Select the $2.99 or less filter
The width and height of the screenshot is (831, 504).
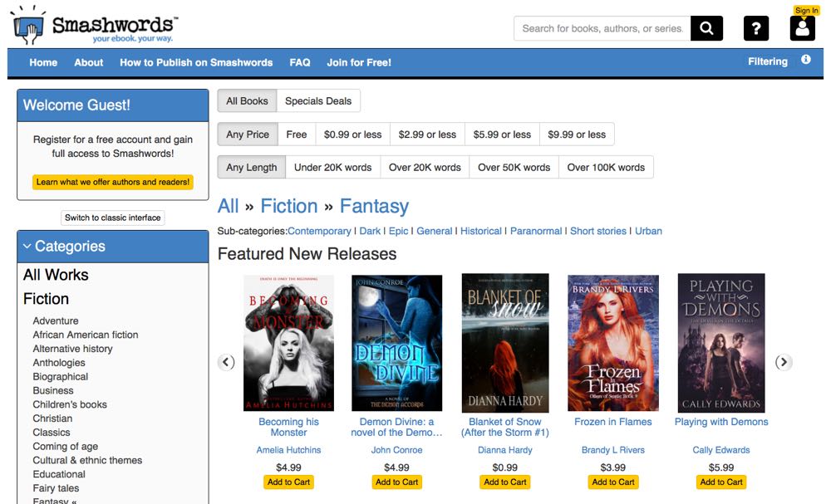pyautogui.click(x=428, y=135)
